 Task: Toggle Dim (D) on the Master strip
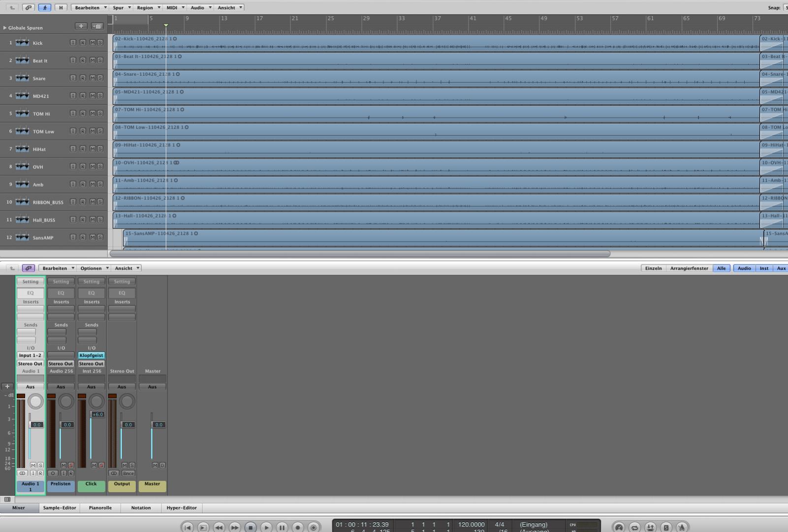tap(162, 465)
